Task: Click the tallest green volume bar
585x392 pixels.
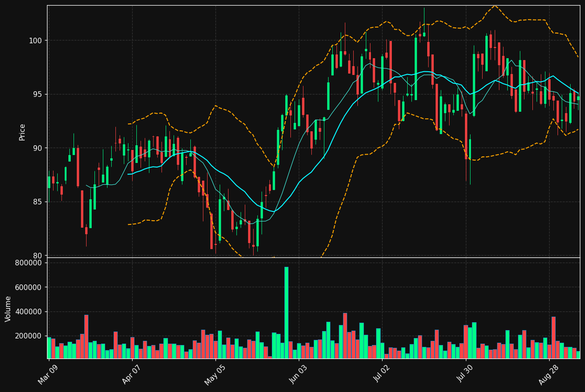Action: (286, 312)
